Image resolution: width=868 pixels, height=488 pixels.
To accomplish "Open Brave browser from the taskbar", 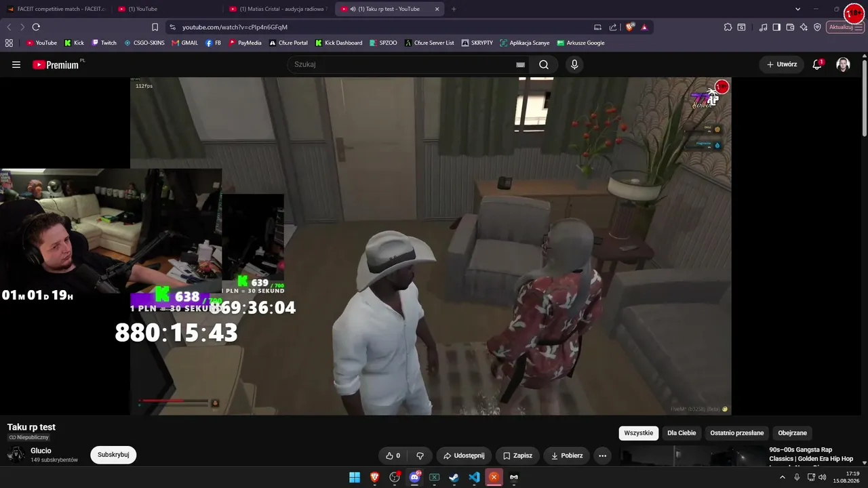I will pyautogui.click(x=374, y=477).
